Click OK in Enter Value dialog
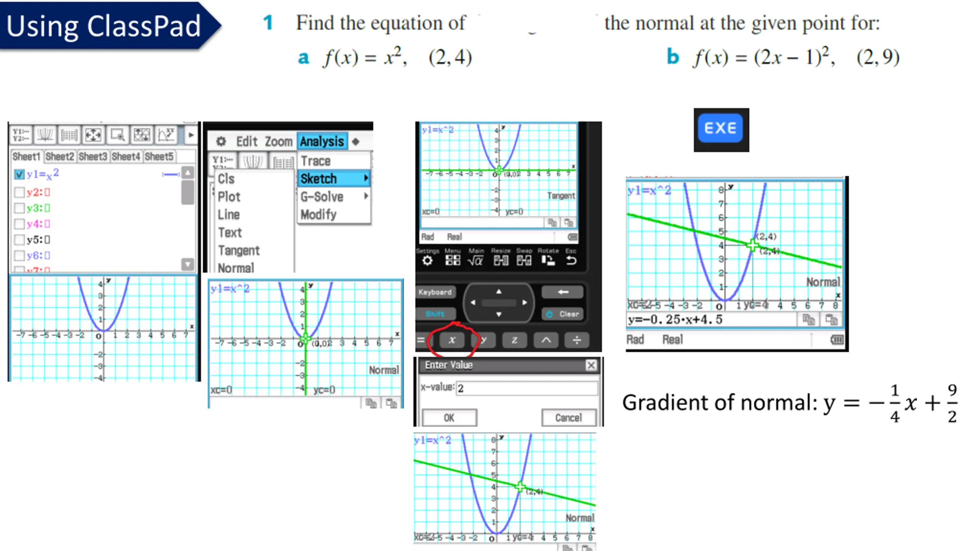This screenshot has height=551, width=980. tap(449, 417)
